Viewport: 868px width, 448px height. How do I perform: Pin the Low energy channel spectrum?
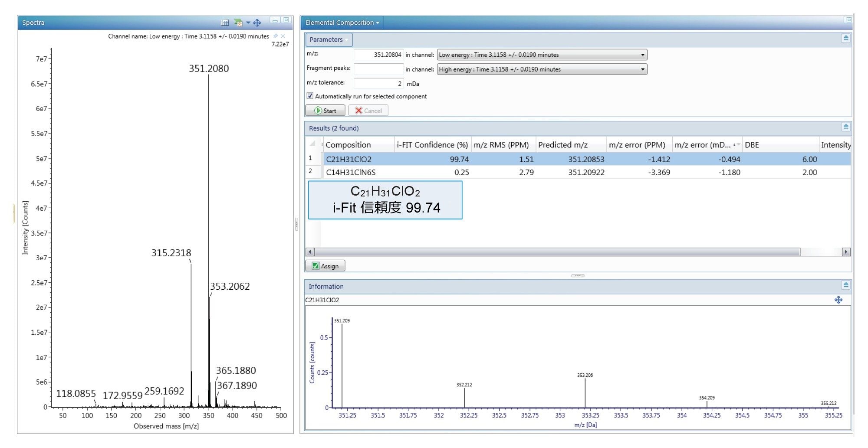click(x=276, y=36)
